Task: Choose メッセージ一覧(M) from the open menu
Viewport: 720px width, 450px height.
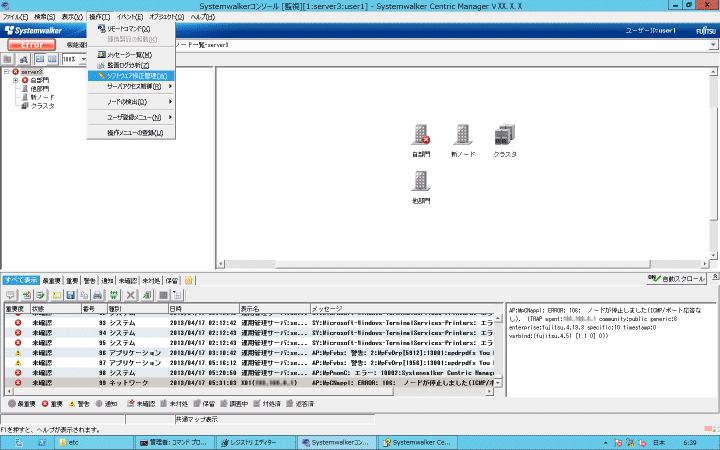Action: click(x=131, y=55)
